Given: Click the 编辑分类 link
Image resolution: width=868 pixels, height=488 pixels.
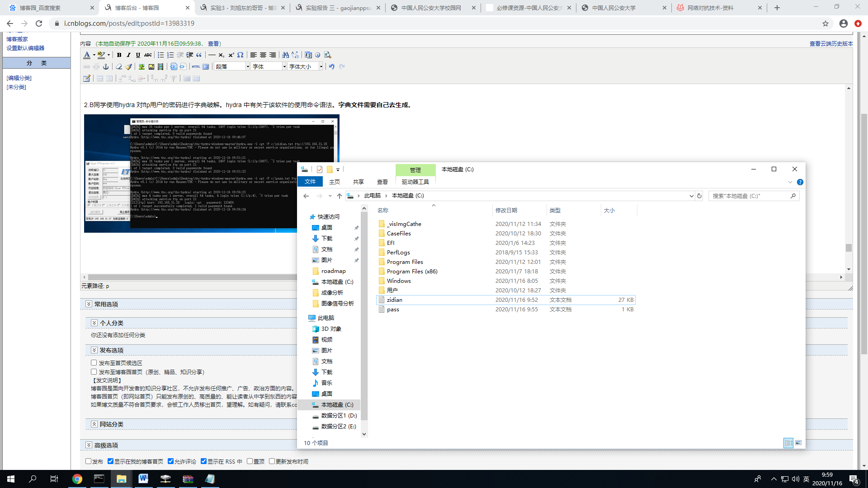Looking at the screenshot, I should pos(19,78).
